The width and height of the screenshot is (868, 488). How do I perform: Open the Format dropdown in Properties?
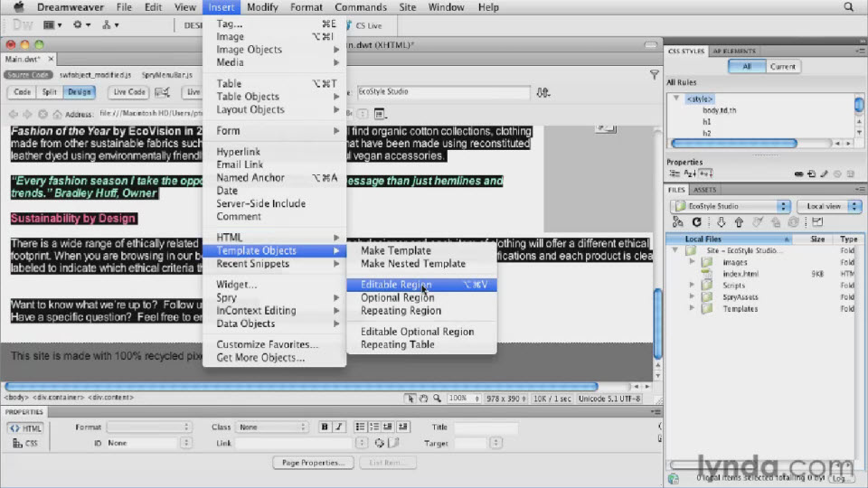tap(149, 427)
